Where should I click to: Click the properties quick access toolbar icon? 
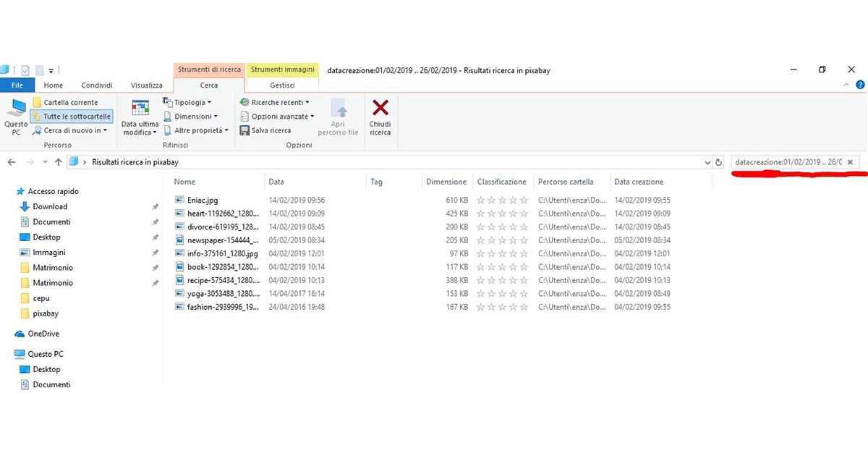(x=25, y=70)
